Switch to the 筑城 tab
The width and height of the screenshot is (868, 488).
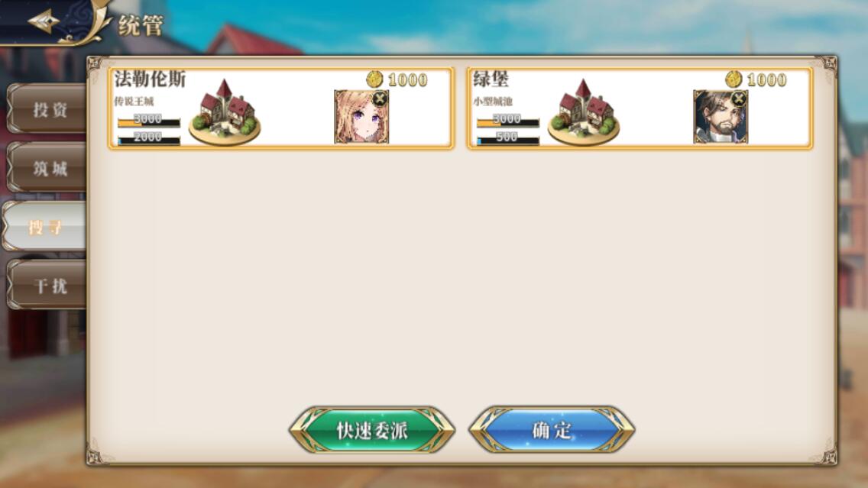pyautogui.click(x=47, y=168)
